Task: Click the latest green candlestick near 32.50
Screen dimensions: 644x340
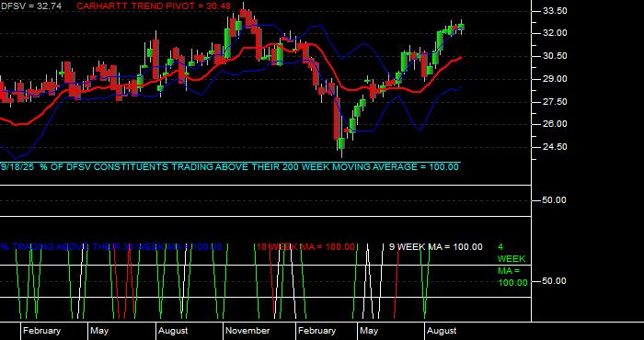Action: coord(461,27)
